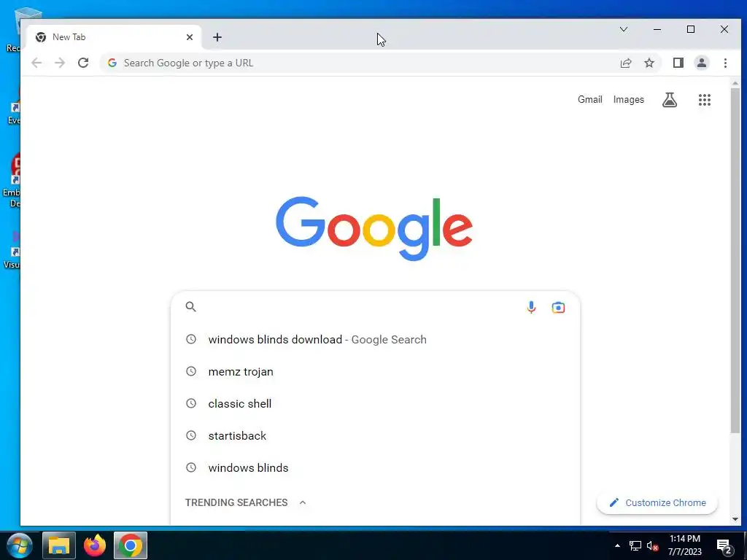Viewport: 747px width, 560px height.
Task: Open the Chrome three-dot menu
Action: (x=726, y=63)
